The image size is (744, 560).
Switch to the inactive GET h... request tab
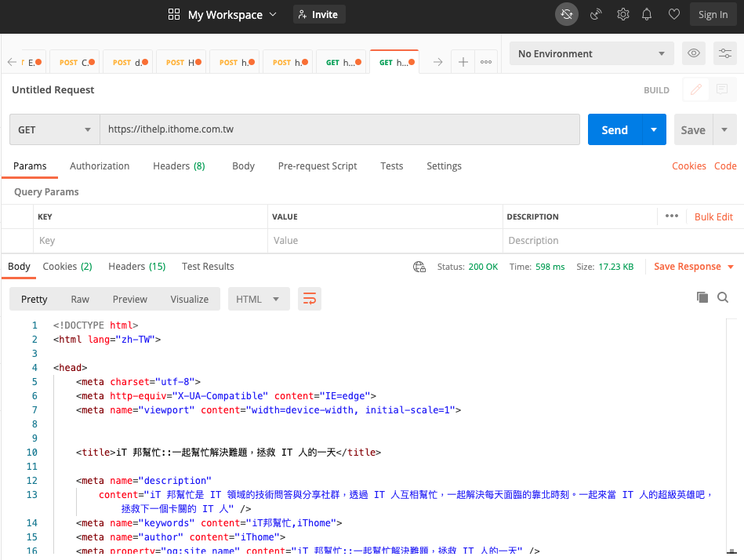pyautogui.click(x=341, y=62)
